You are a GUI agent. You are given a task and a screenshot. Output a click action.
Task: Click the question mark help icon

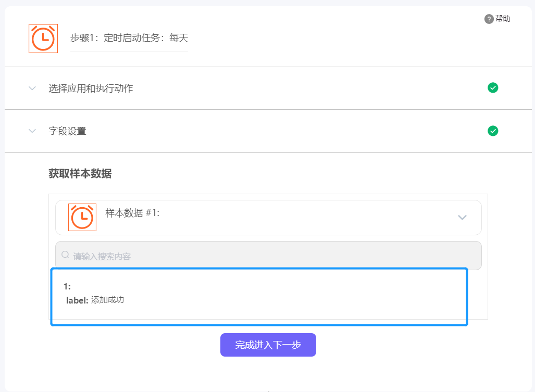tap(489, 19)
